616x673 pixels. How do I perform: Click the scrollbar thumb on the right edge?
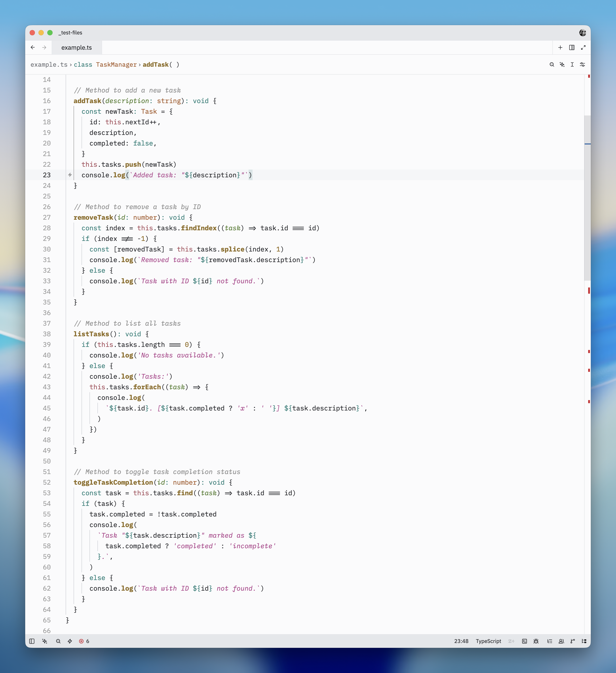[x=587, y=198]
